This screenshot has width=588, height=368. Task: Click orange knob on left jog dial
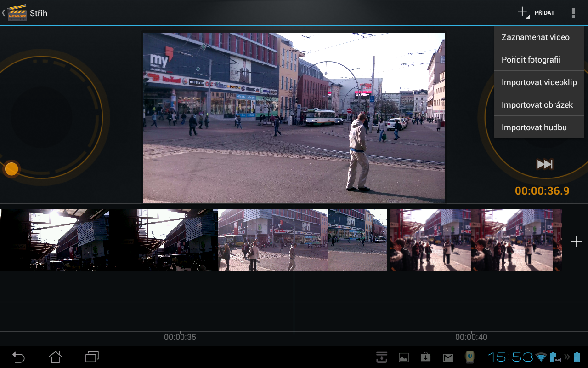pos(11,169)
